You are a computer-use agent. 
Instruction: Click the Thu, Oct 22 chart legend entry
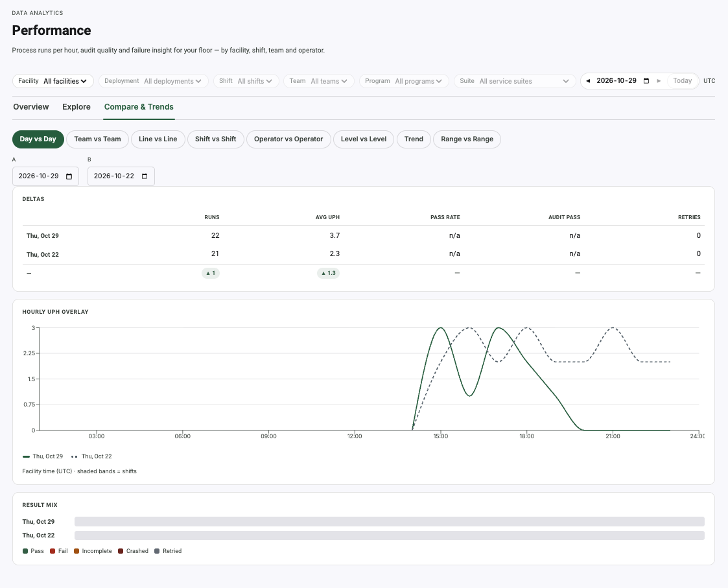(x=91, y=456)
